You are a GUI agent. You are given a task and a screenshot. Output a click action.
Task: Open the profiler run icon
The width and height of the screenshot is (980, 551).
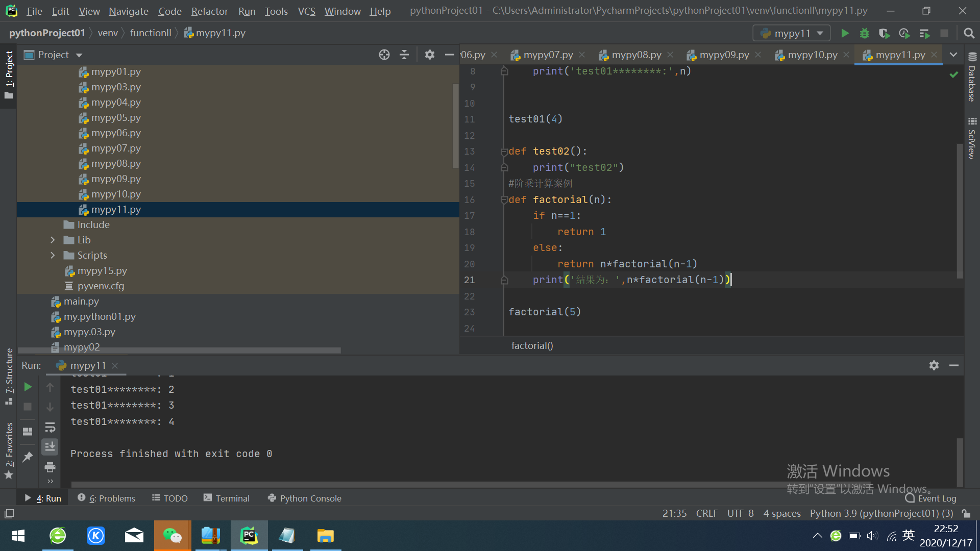[x=904, y=33]
